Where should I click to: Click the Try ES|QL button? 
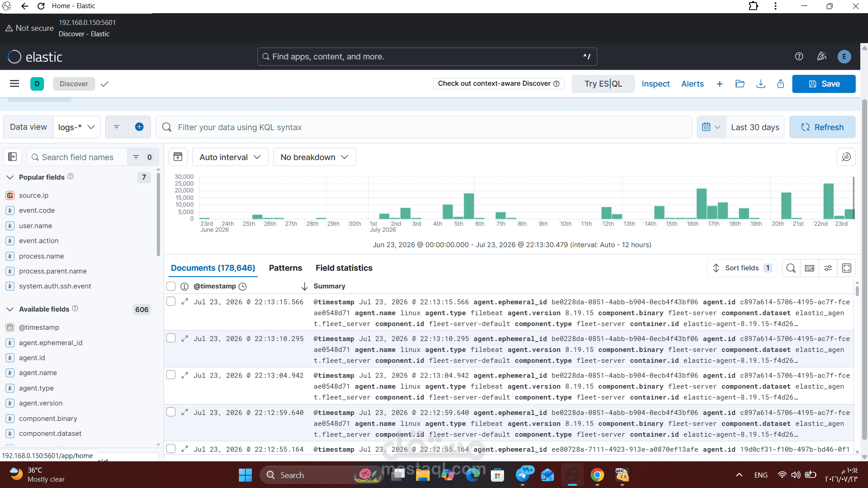603,84
